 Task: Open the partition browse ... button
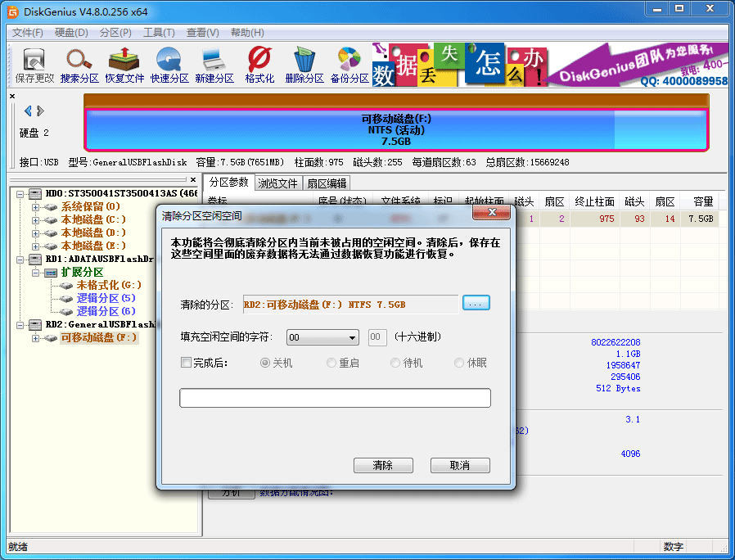[476, 303]
